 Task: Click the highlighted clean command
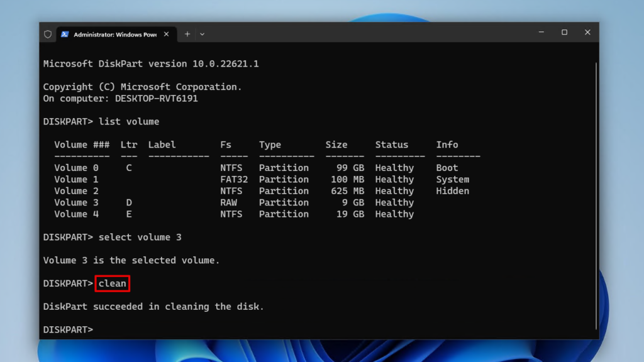coord(112,283)
